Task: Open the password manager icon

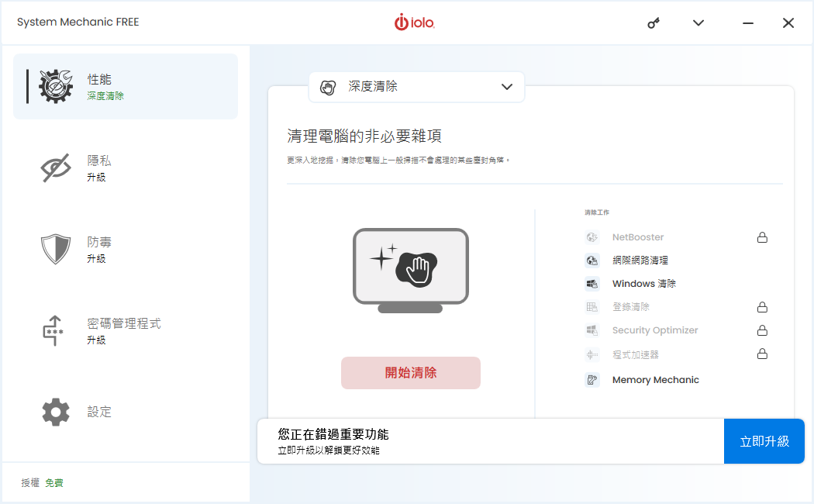Action: (53, 331)
